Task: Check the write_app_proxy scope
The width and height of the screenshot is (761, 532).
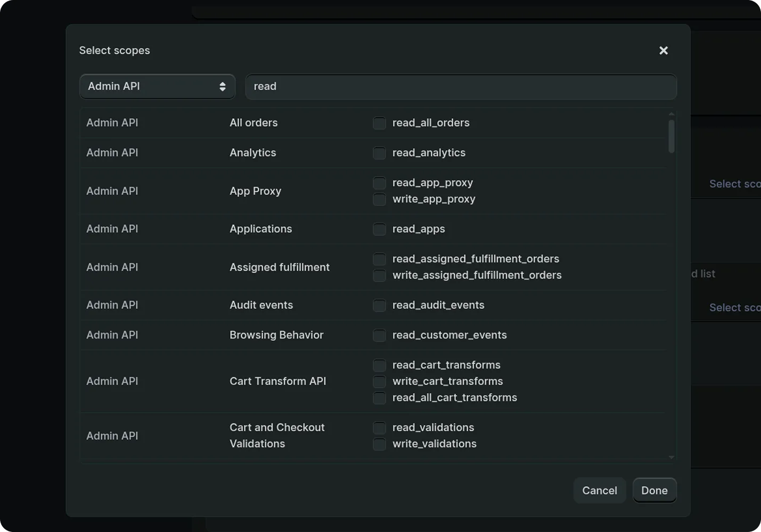Action: (379, 199)
